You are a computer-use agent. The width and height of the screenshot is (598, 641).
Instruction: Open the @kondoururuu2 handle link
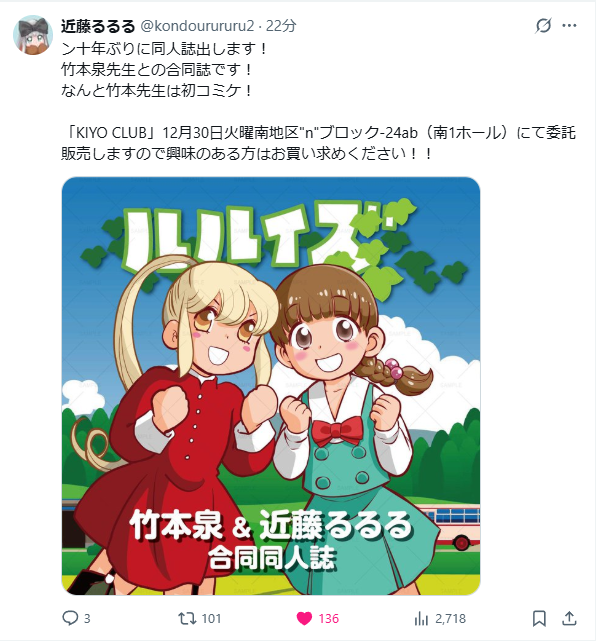tap(198, 26)
